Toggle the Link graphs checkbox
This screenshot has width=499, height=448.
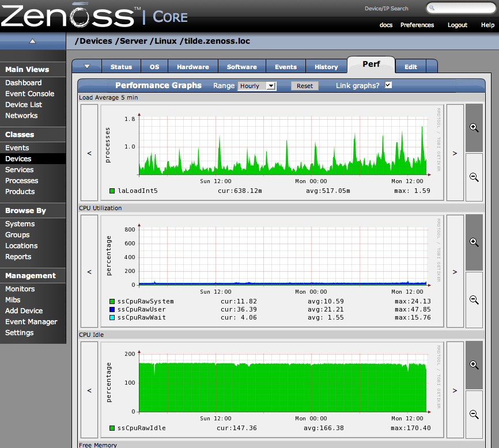tap(388, 85)
